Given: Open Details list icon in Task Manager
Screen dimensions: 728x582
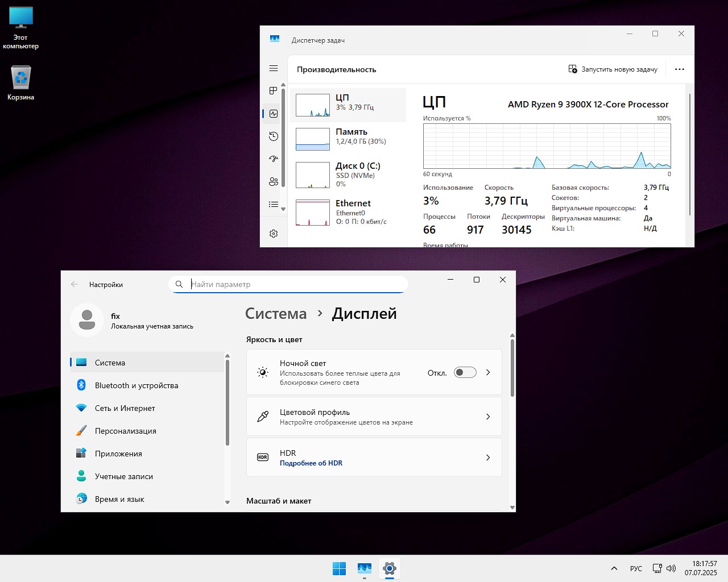Looking at the screenshot, I should tap(274, 205).
